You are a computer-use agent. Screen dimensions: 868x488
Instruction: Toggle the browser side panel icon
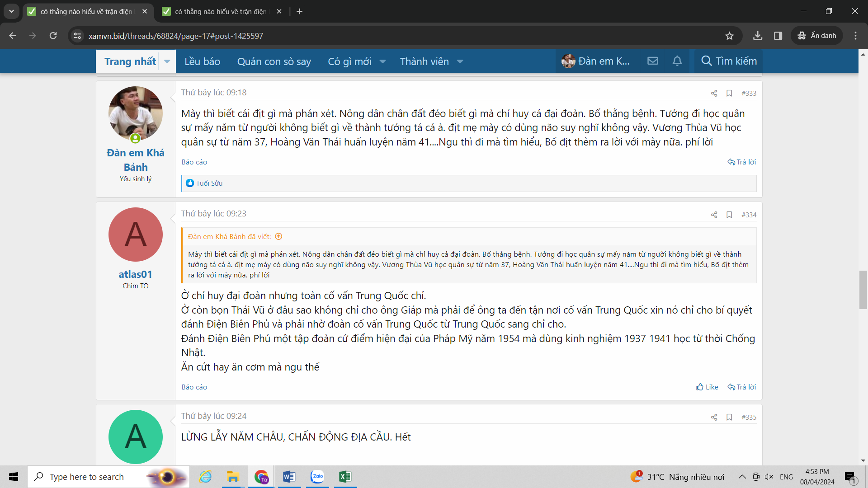tap(778, 36)
